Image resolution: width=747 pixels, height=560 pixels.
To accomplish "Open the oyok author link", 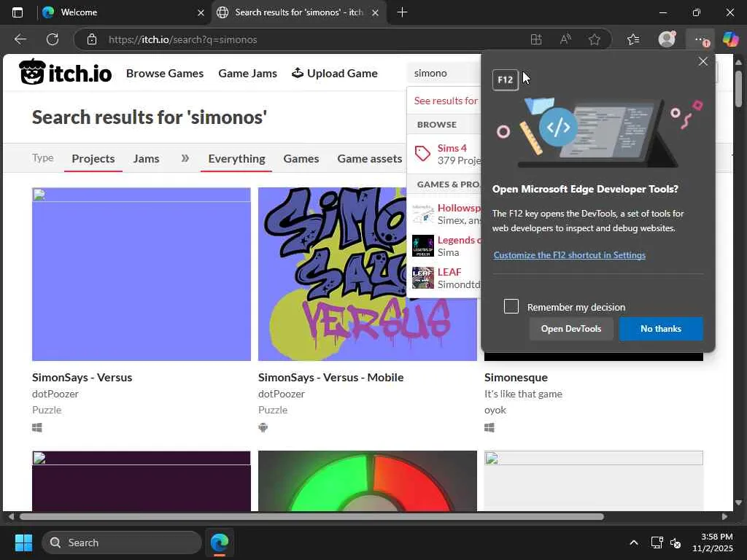I will 495,410.
